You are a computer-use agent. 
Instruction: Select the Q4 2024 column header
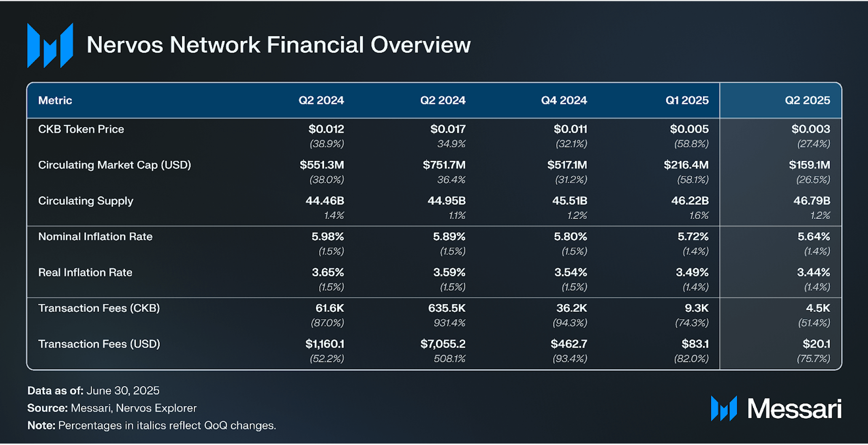point(564,100)
